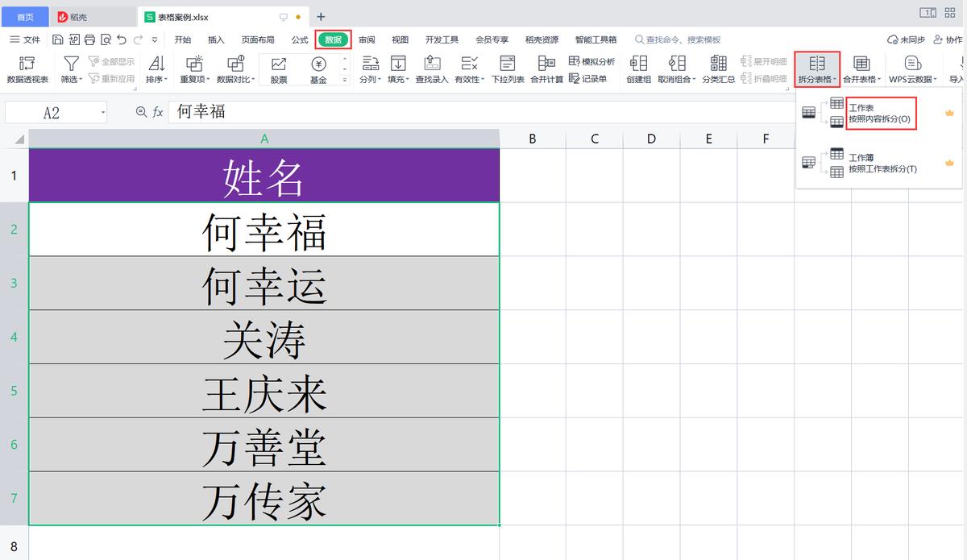967x560 pixels.
Task: Open the 智能工具箱 menu
Action: tap(594, 38)
